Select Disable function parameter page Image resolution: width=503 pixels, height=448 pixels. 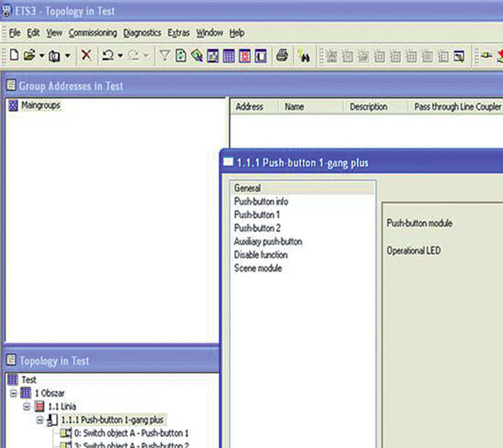261,255
